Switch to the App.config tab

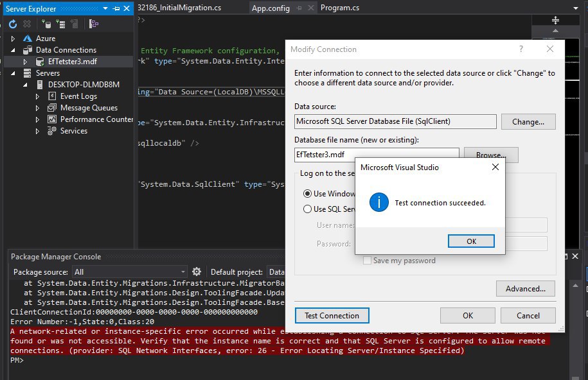pos(271,8)
